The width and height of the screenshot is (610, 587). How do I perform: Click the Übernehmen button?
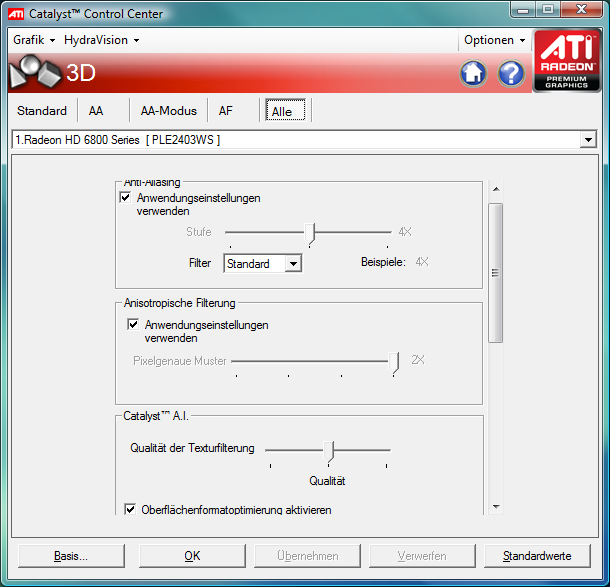tap(307, 556)
